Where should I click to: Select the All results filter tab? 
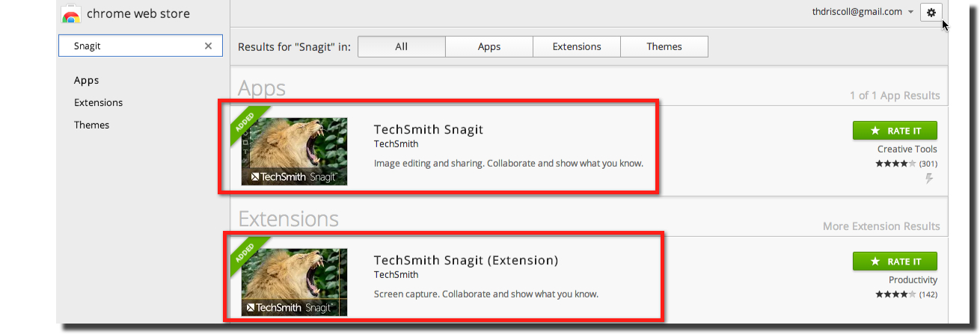(x=402, y=46)
